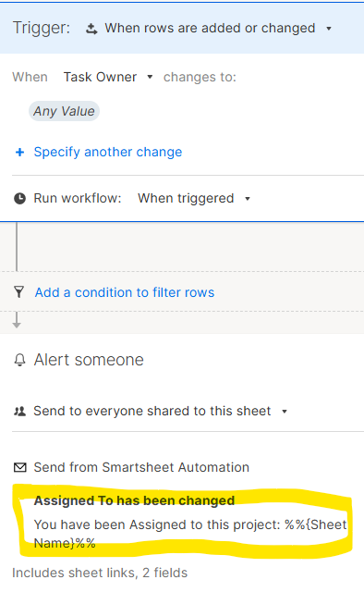The width and height of the screenshot is (364, 592).
Task: Open the trigger type dropdown arrow
Action: [x=329, y=29]
